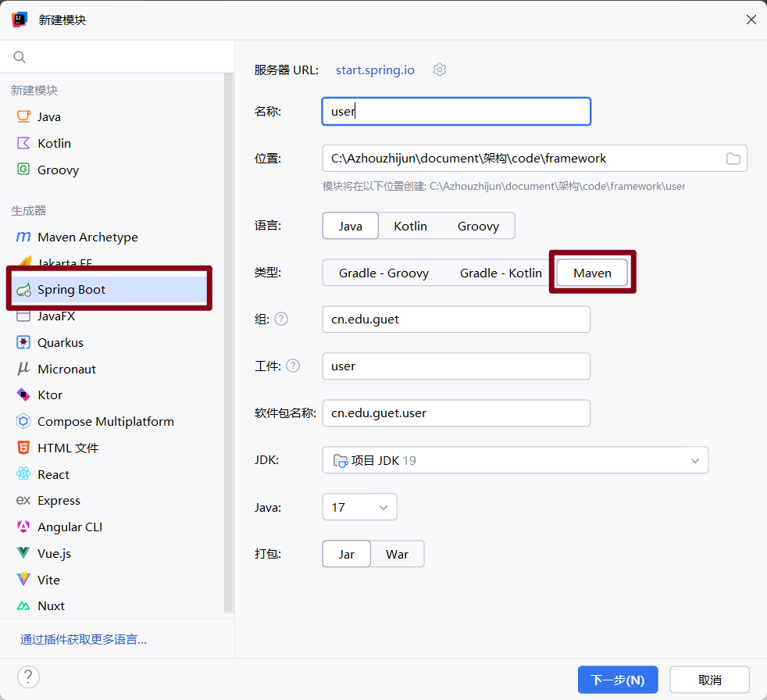Open dialog help question mark
Image resolution: width=767 pixels, height=700 pixels.
[x=28, y=677]
